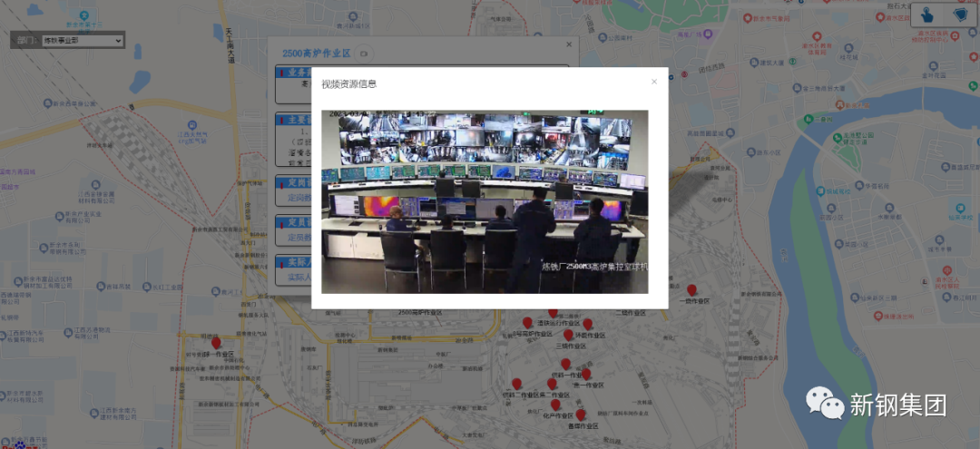Click the 9号高炉作业区 red map pin
Image resolution: width=980 pixels, height=449 pixels.
pyautogui.click(x=527, y=322)
